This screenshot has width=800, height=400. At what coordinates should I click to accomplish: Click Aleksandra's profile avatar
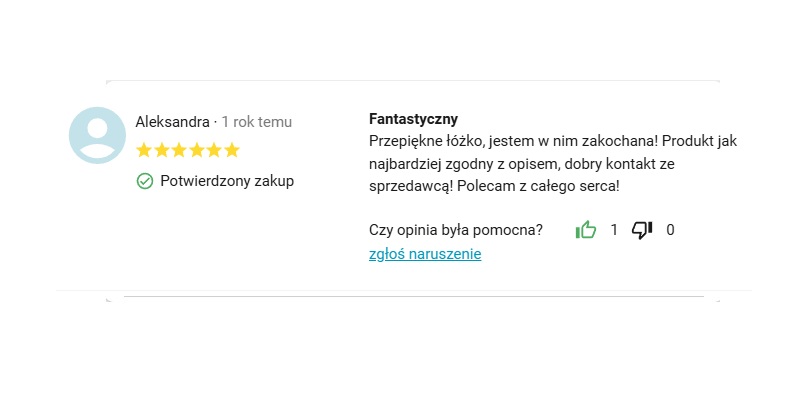coord(97,135)
